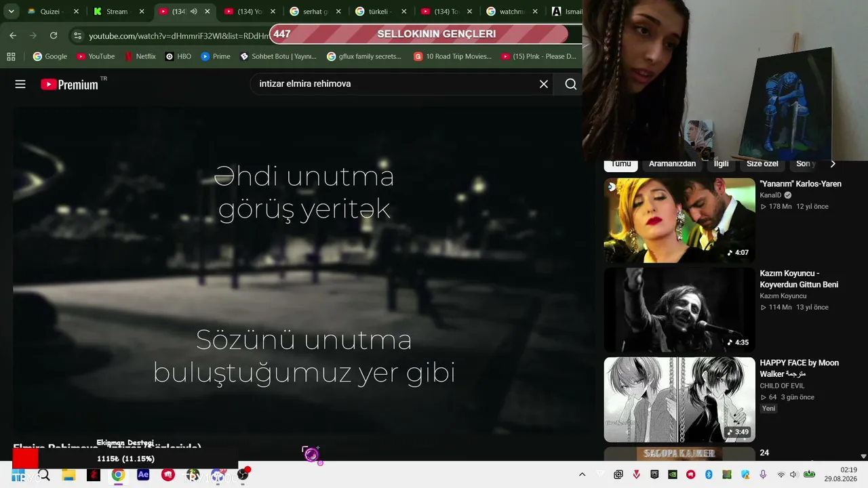868x488 pixels.
Task: Open Koyverdun Gittun Beni video title
Action: click(799, 279)
